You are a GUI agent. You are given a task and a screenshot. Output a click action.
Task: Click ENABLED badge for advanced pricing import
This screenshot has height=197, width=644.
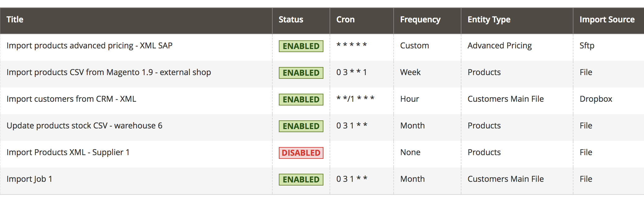click(301, 46)
